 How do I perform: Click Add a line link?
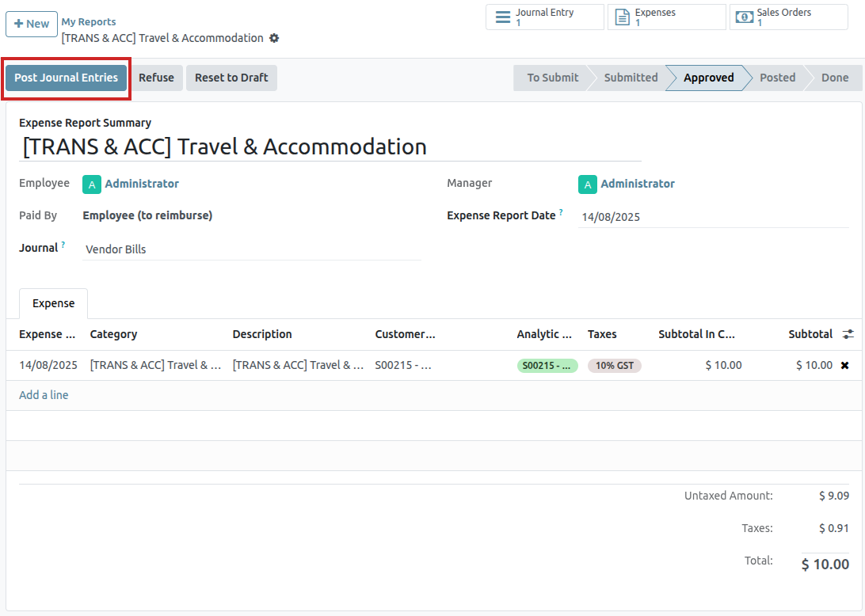[44, 395]
